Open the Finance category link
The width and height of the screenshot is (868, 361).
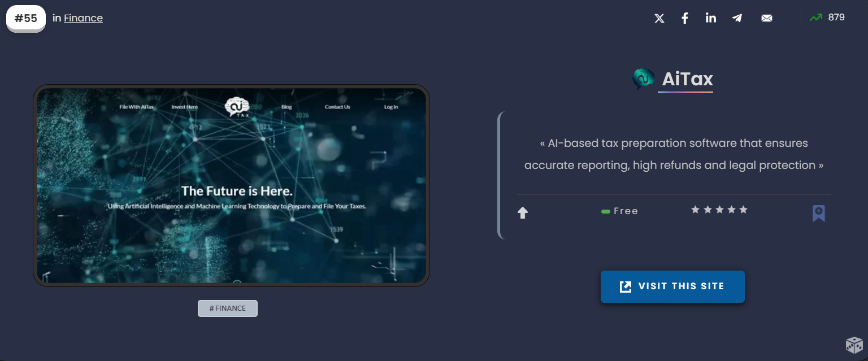pos(83,18)
